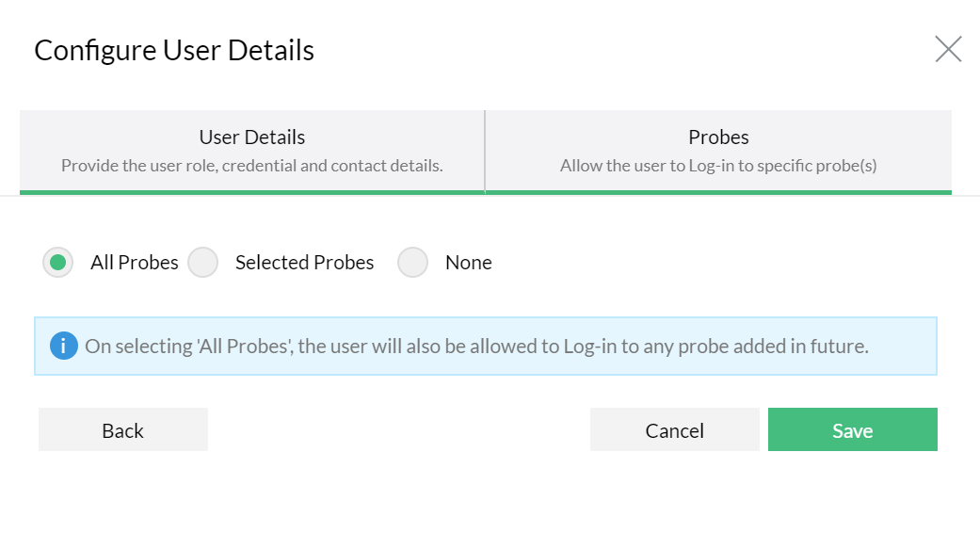Click 'Provide the user role' tab description
Image resolution: width=980 pixels, height=549 pixels.
coord(251,166)
